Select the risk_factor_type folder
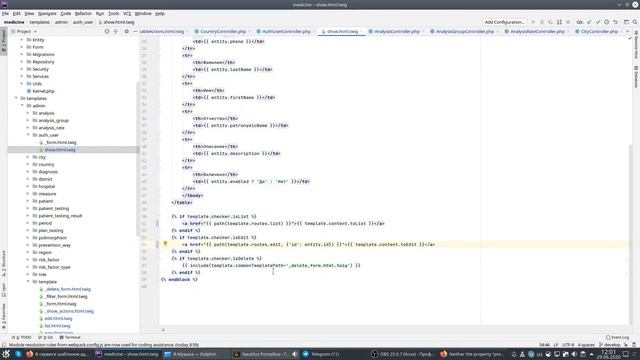640x360 pixels. pyautogui.click(x=54, y=267)
